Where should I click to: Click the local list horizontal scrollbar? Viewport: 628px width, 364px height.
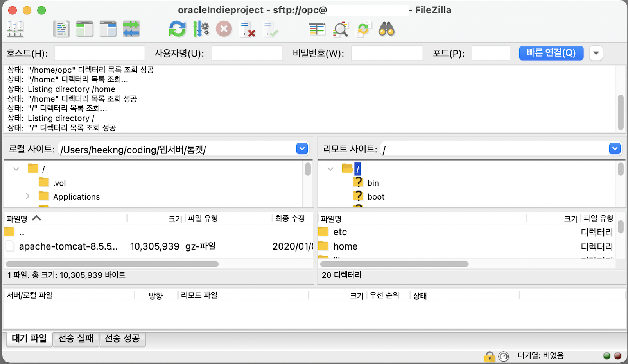coord(112,264)
